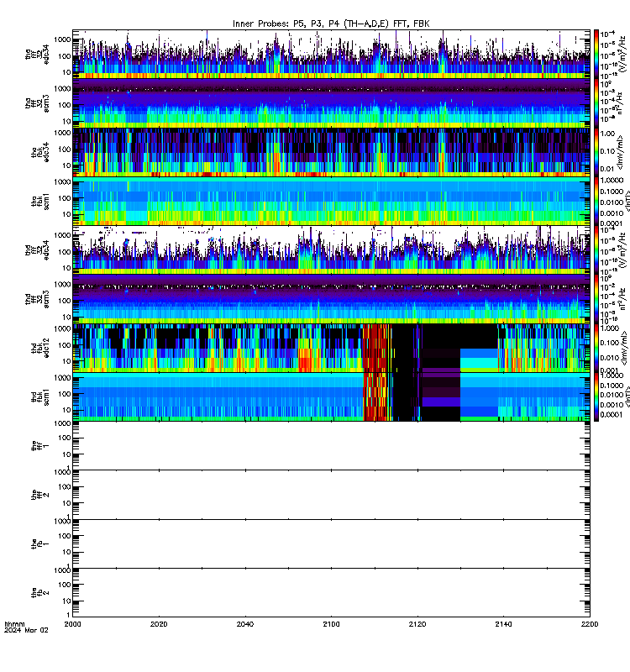The height and width of the screenshot is (672, 630).
Task: Click the empty "the fff 1" plot panel
Action: click(331, 446)
